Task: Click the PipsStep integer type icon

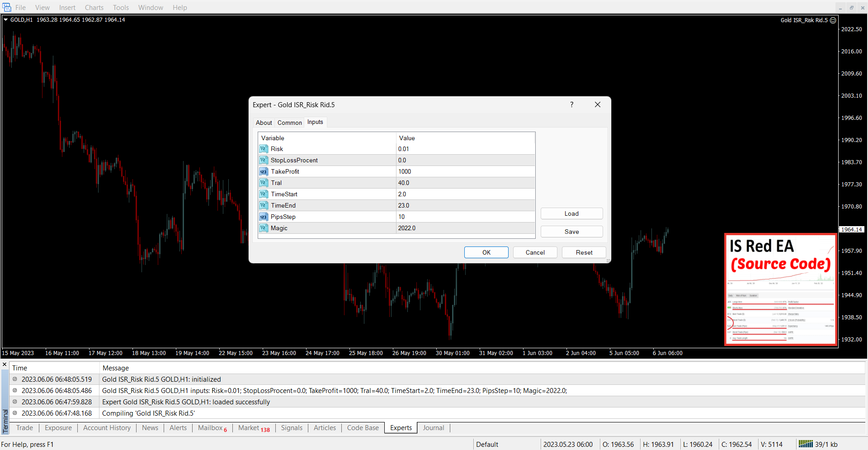Action: [x=264, y=217]
